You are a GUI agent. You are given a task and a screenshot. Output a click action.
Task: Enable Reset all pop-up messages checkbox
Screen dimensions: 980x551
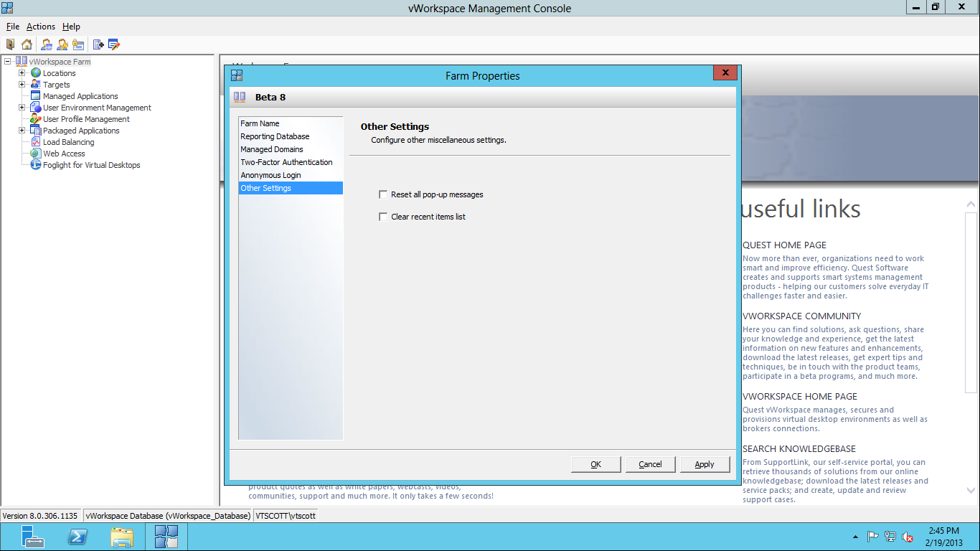pyautogui.click(x=383, y=194)
